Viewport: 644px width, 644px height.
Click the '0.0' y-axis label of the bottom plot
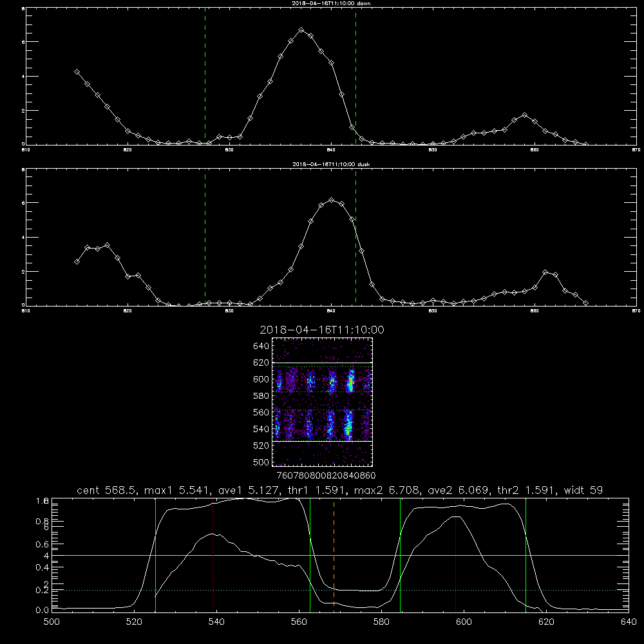(x=43, y=611)
